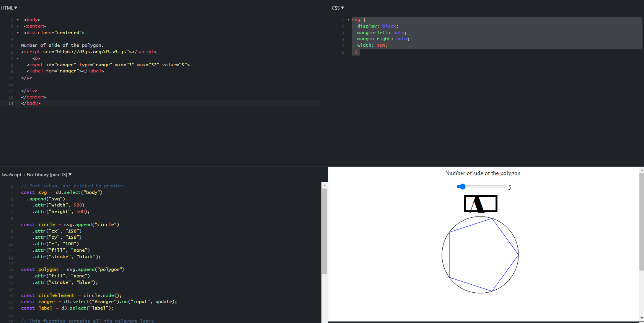The image size is (644, 323).
Task: Click the 'Number of side of the polygon.' HTML line
Action: click(62, 45)
